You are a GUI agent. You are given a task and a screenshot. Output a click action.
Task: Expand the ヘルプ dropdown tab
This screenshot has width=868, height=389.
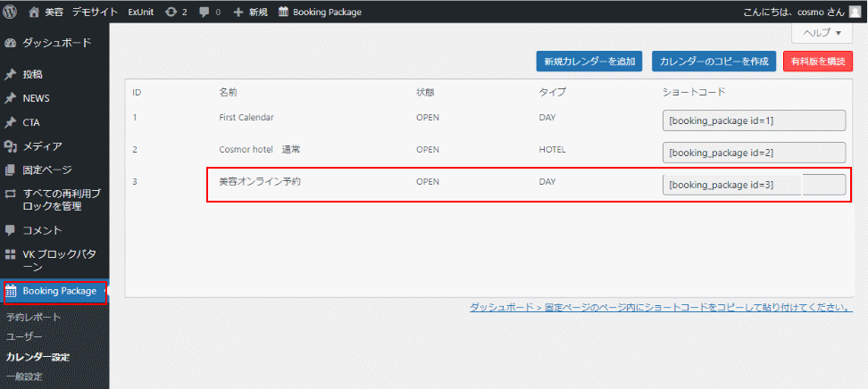click(x=822, y=32)
